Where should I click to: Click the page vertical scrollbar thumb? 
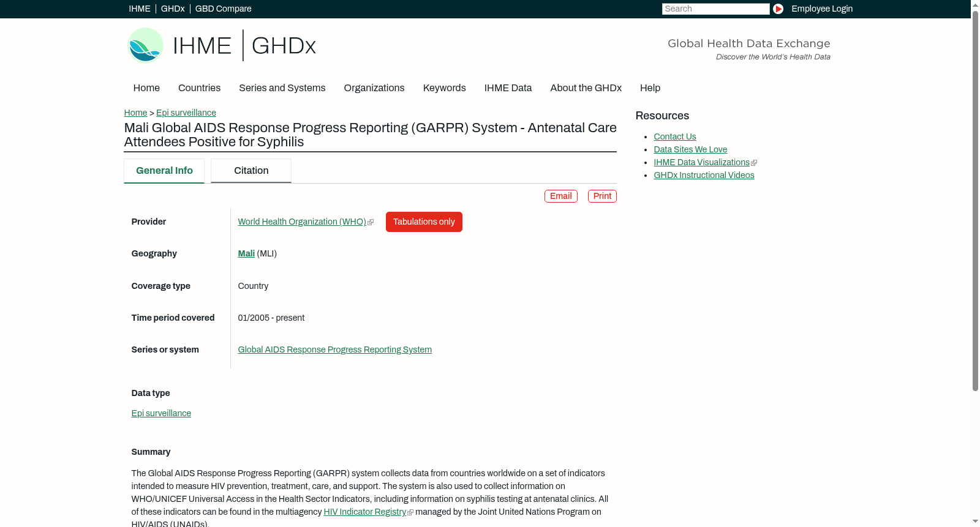point(975,201)
